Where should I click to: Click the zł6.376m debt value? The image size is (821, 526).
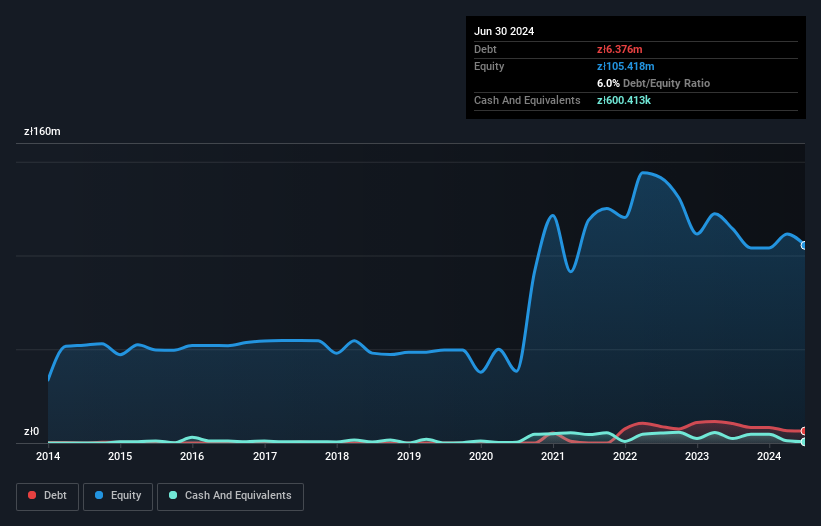click(x=619, y=49)
